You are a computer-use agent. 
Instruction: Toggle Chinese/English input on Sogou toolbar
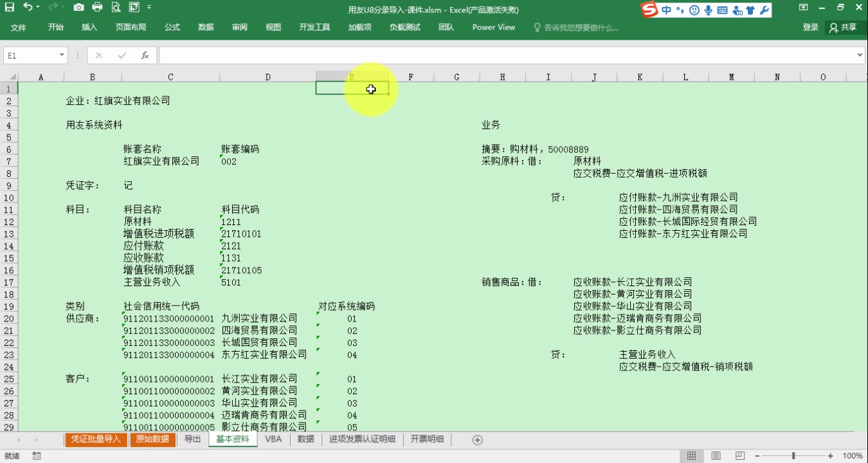(x=666, y=10)
